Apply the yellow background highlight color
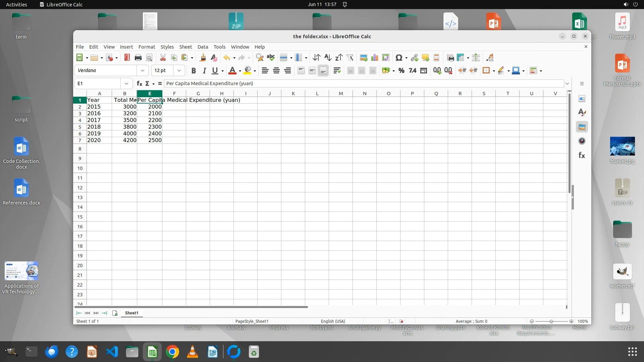This screenshot has height=362, width=644. coord(248,70)
